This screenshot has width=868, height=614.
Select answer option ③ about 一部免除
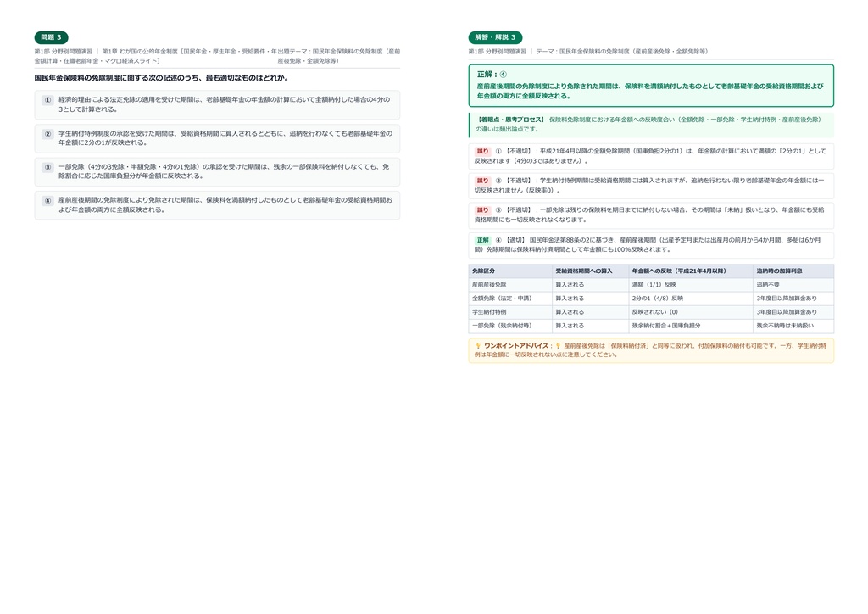pos(217,171)
